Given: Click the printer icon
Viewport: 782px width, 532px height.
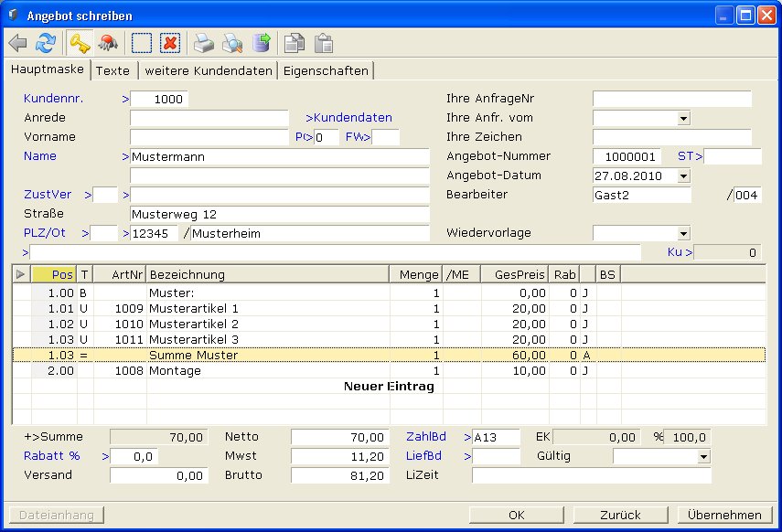Looking at the screenshot, I should (203, 43).
